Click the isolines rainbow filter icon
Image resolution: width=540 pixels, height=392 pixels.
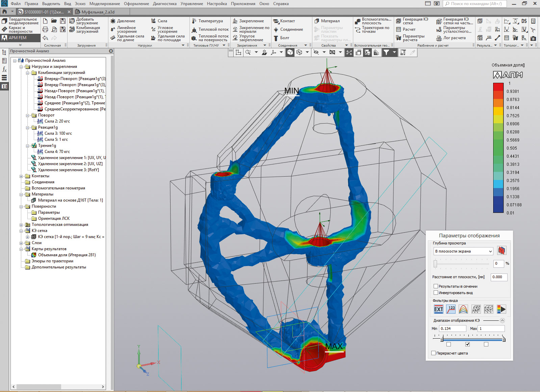click(x=463, y=309)
